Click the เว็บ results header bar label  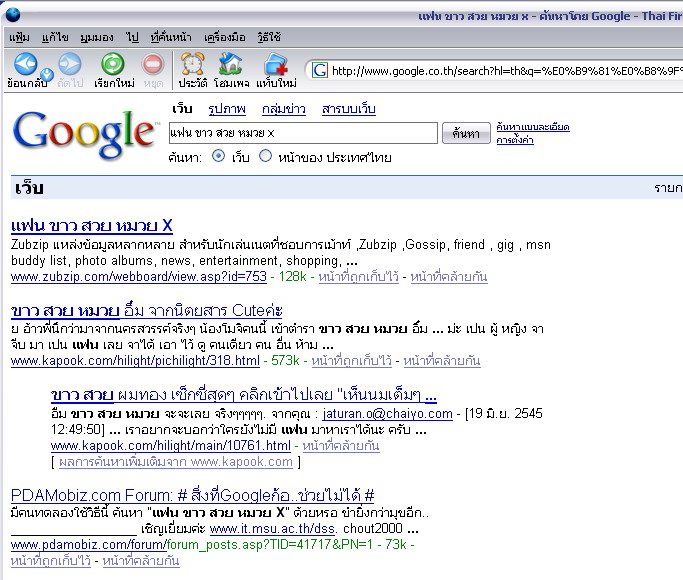click(29, 188)
